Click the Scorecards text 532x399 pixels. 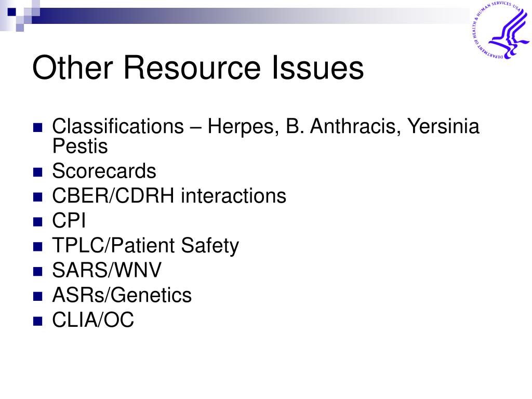click(x=104, y=171)
